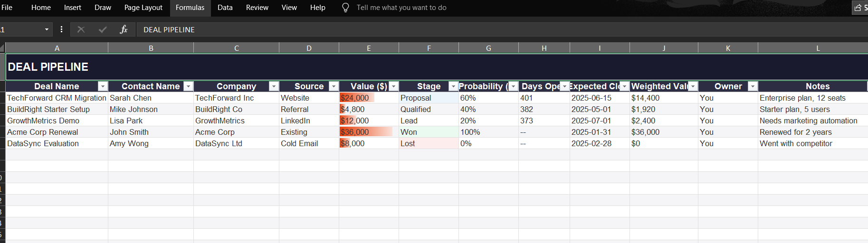The width and height of the screenshot is (868, 243).
Task: Switch to the Home ribbon tab
Action: tap(41, 8)
